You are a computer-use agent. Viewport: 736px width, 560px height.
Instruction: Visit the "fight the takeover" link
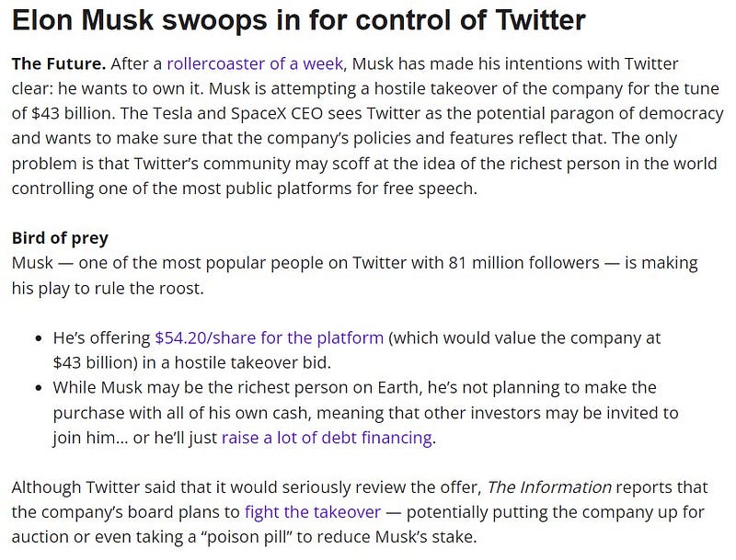point(313,511)
